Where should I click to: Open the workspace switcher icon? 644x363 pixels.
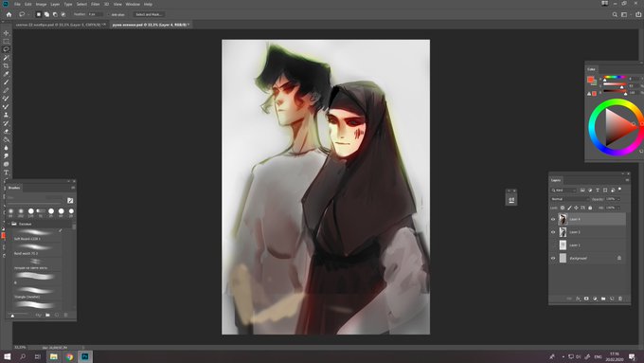625,14
